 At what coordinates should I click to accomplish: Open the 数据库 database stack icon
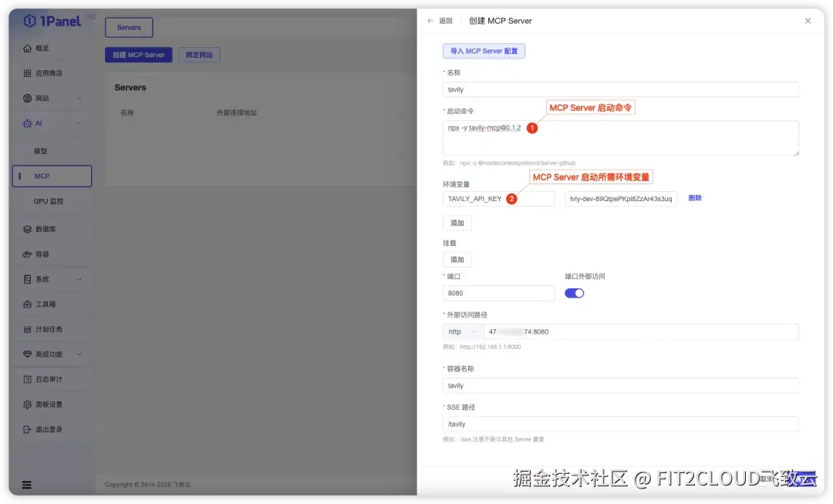[27, 229]
